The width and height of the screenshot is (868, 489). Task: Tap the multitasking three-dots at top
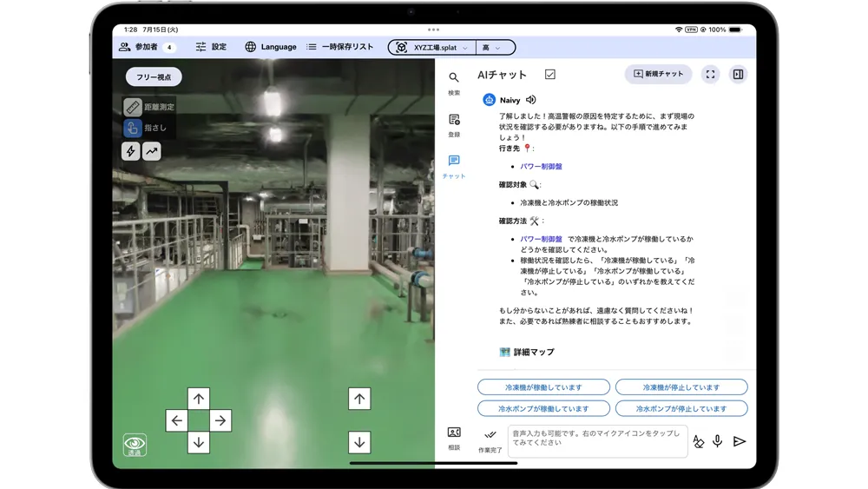coord(433,30)
